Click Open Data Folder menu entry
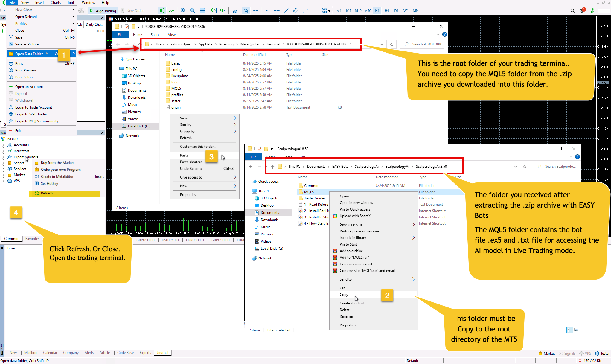The height and width of the screenshot is (364, 611). coord(29,54)
